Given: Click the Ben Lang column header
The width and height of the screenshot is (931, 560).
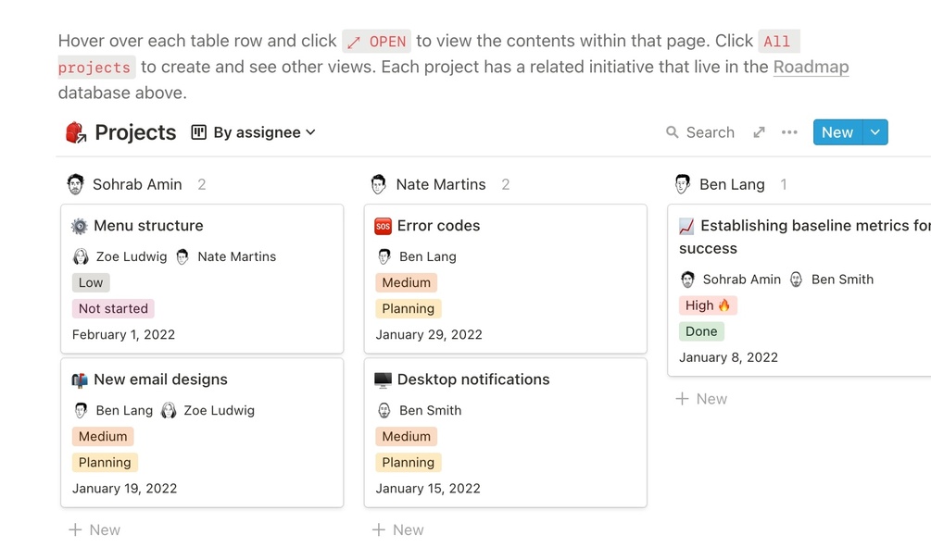Looking at the screenshot, I should click(x=731, y=184).
